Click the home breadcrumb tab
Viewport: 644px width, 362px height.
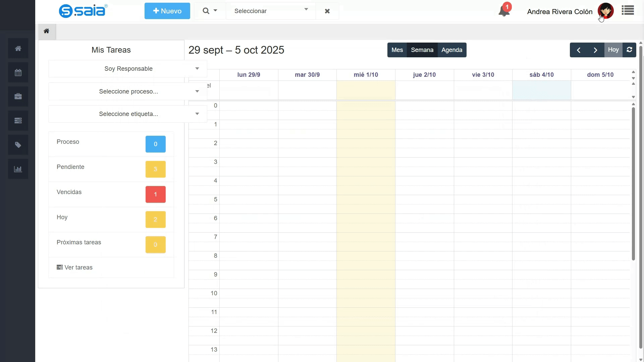click(x=47, y=31)
